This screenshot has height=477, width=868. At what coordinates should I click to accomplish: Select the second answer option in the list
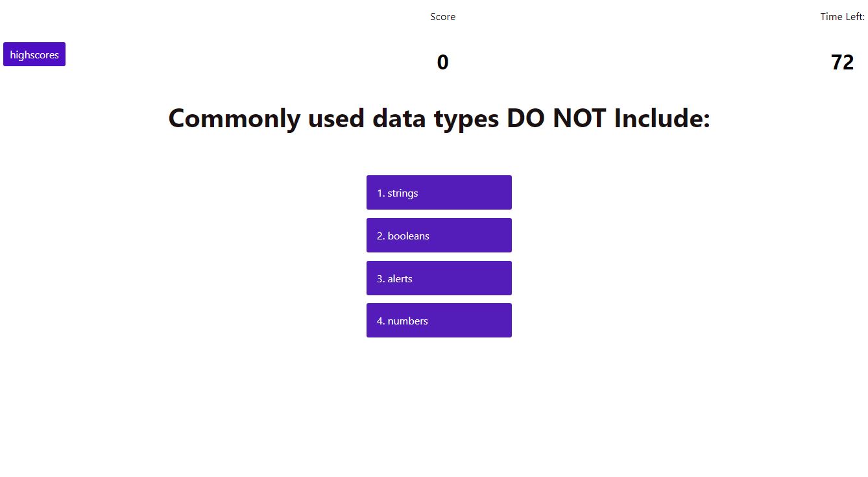[x=439, y=236]
